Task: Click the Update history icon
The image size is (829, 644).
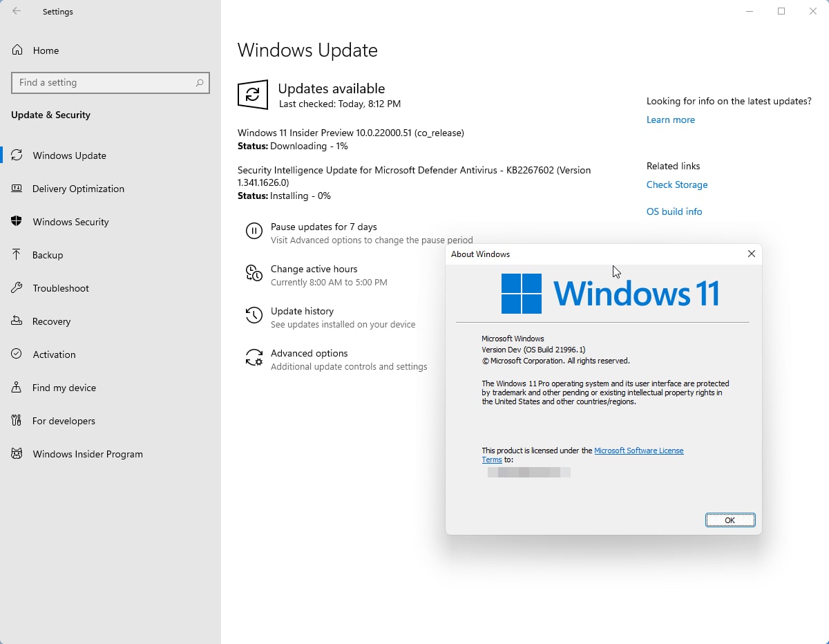Action: [x=254, y=316]
